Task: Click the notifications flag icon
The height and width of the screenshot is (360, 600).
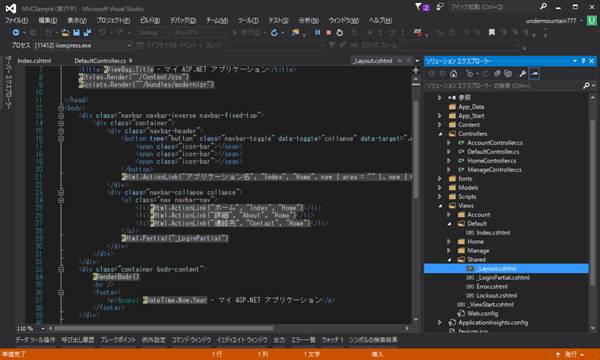Action: [419, 7]
